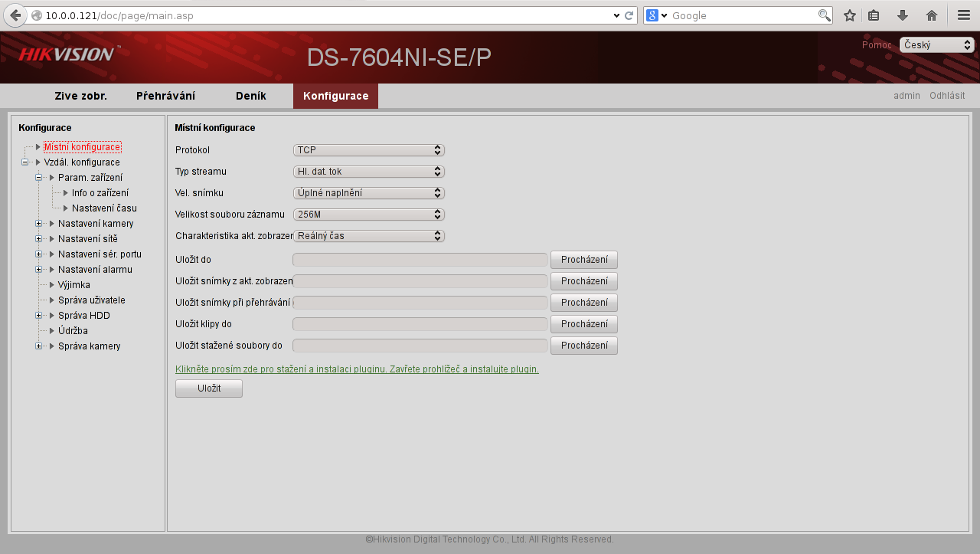The width and height of the screenshot is (980, 554).
Task: Click the DS-7604NI-SE/P device title
Action: coord(399,57)
